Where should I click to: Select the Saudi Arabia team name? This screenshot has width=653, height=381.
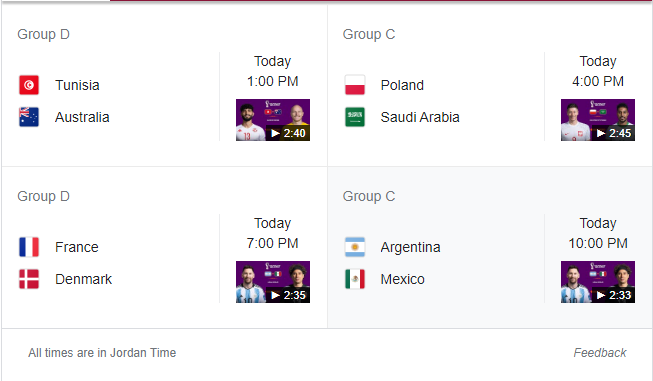pos(420,117)
